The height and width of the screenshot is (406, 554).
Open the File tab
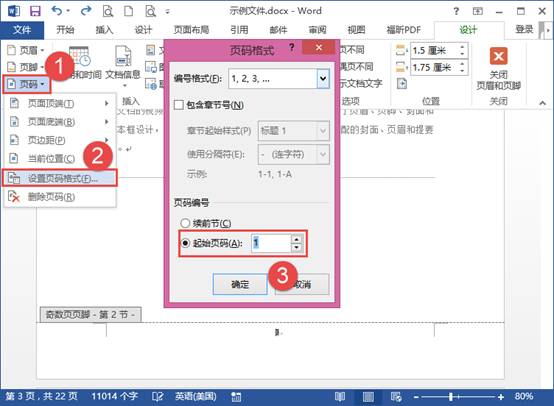tap(22, 30)
